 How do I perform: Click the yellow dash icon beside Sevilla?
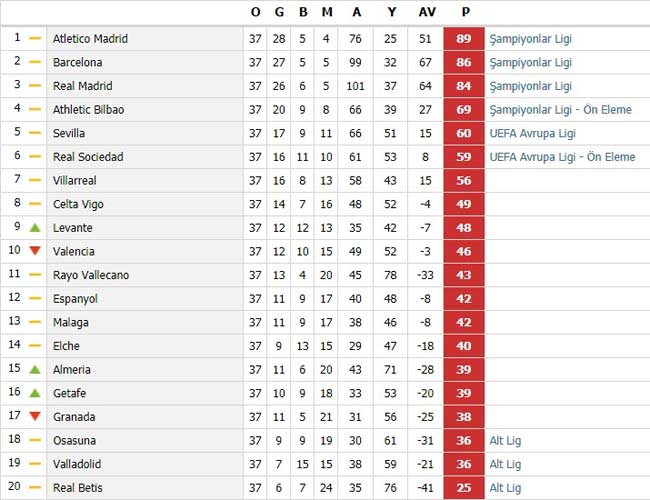pyautogui.click(x=35, y=133)
